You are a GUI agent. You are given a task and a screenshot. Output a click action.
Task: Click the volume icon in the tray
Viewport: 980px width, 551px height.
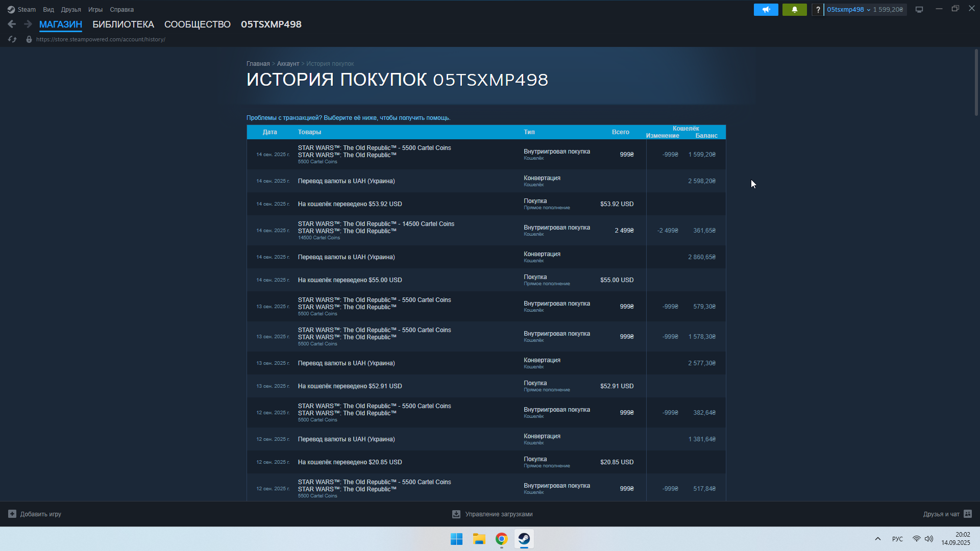pyautogui.click(x=929, y=539)
